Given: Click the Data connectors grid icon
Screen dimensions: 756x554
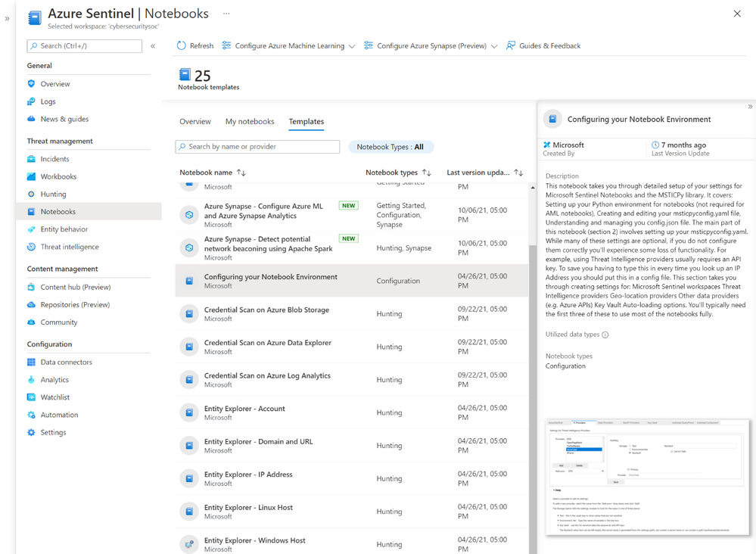Looking at the screenshot, I should (31, 362).
